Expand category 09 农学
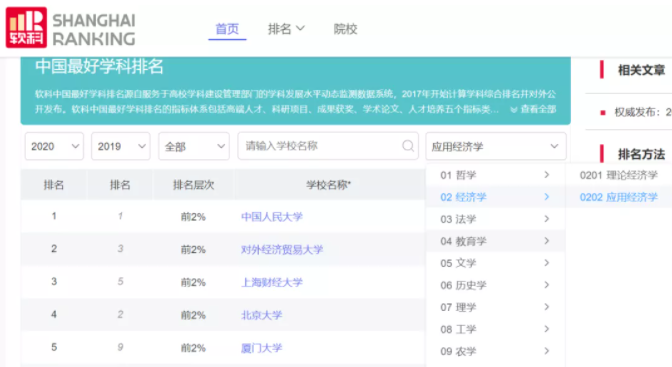The height and width of the screenshot is (367, 672). pos(495,351)
